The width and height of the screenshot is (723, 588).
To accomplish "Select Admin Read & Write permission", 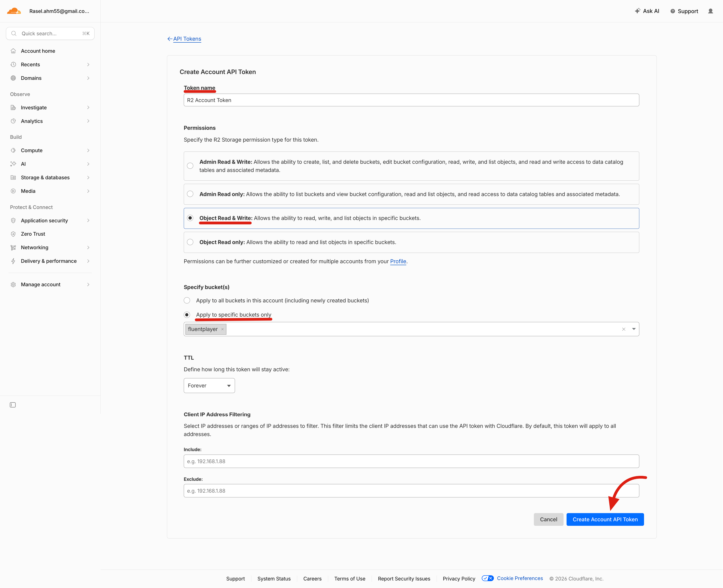I will coord(190,166).
